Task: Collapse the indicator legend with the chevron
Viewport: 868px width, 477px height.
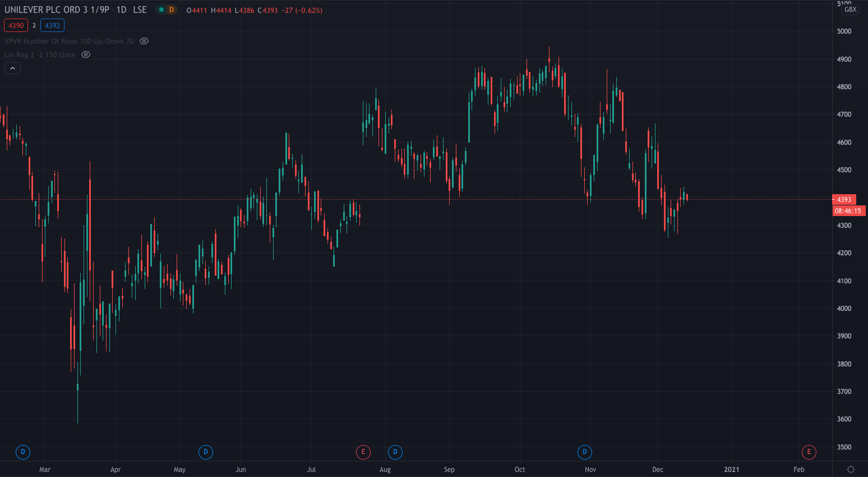Action: click(12, 68)
